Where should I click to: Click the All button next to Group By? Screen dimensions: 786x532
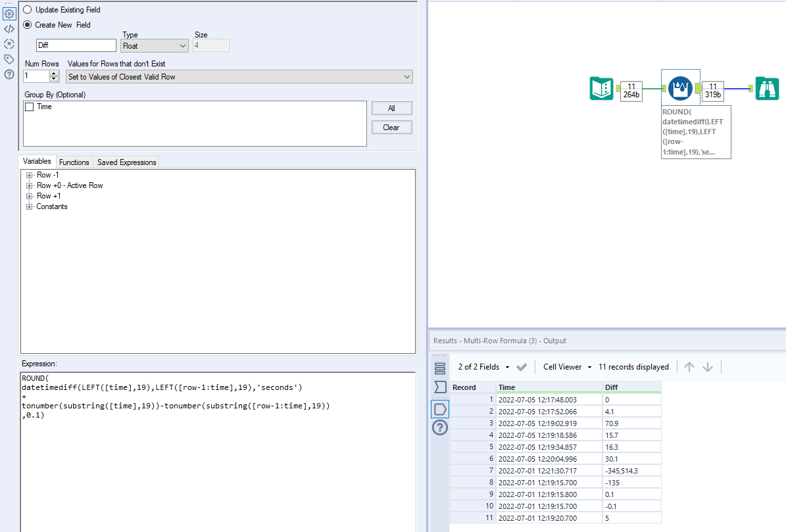click(391, 108)
